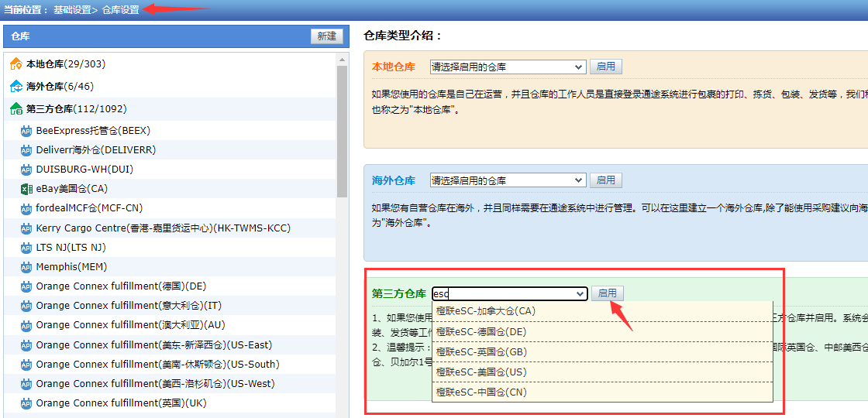The width and height of the screenshot is (868, 418).
Task: Click API icon beside Orange Connex (澳大利亚)
Action: [x=26, y=325]
